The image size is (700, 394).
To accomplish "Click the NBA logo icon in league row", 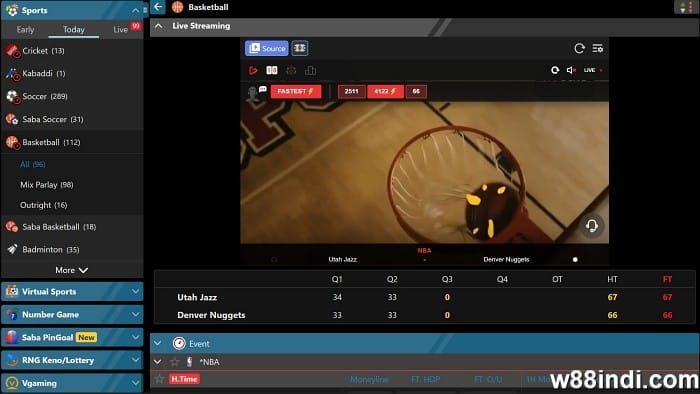I will 190,362.
